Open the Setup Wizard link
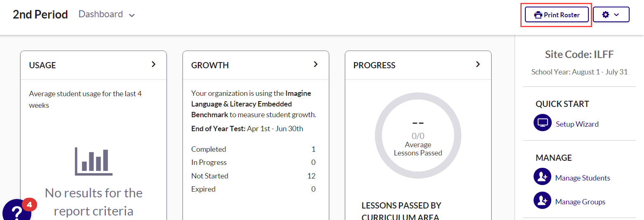This screenshot has width=644, height=220. (x=577, y=124)
